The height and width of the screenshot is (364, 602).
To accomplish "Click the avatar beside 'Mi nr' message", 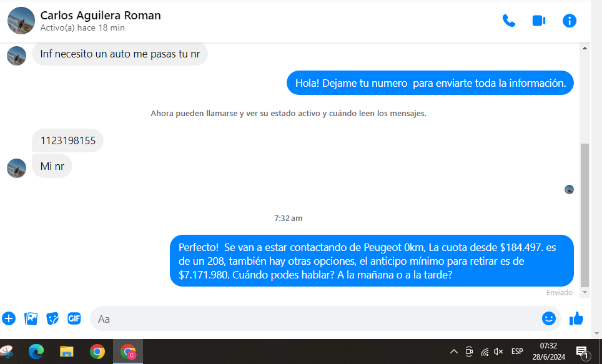I will tap(16, 168).
